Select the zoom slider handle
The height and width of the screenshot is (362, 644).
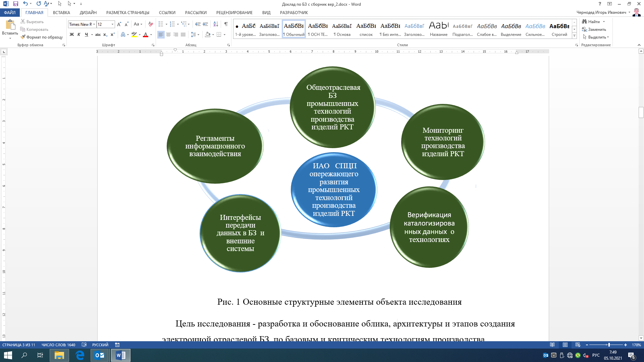609,345
